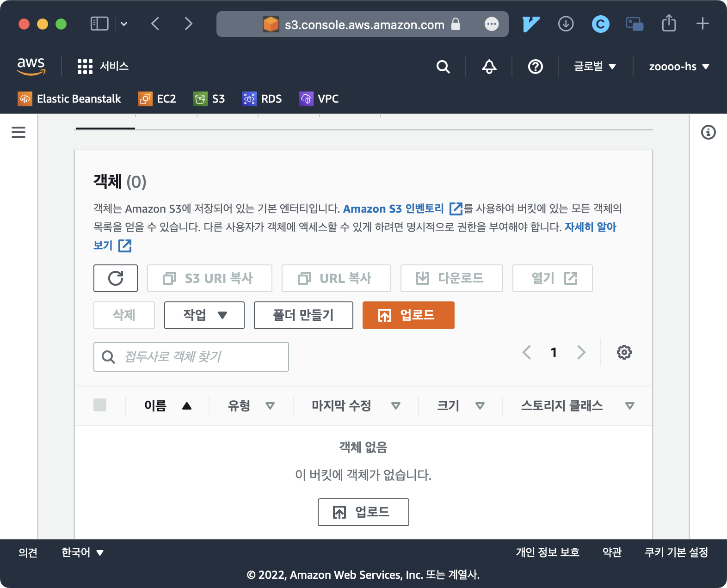Open the 자세히 알아보기 link
The height and width of the screenshot is (588, 727).
pos(590,227)
